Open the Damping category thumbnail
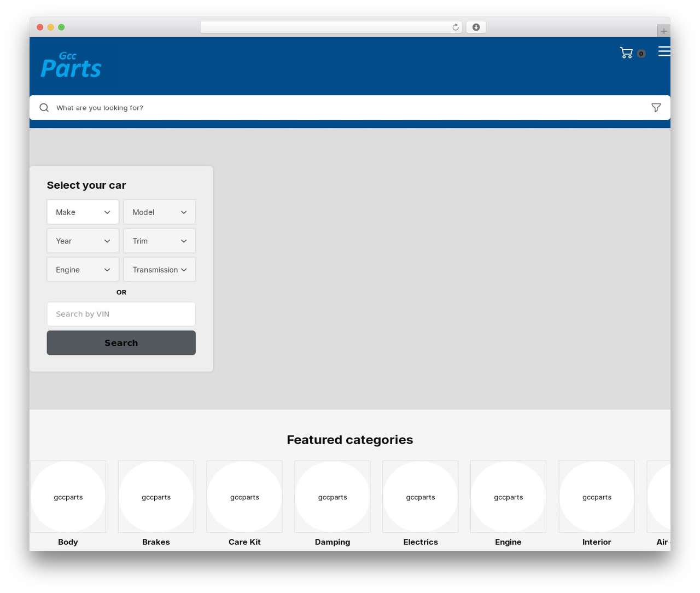 332,497
